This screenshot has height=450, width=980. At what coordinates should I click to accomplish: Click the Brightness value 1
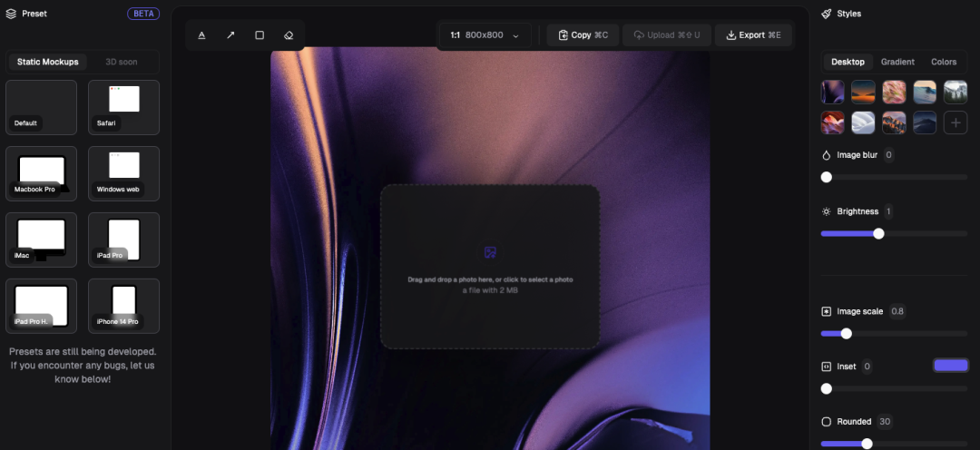(x=888, y=211)
